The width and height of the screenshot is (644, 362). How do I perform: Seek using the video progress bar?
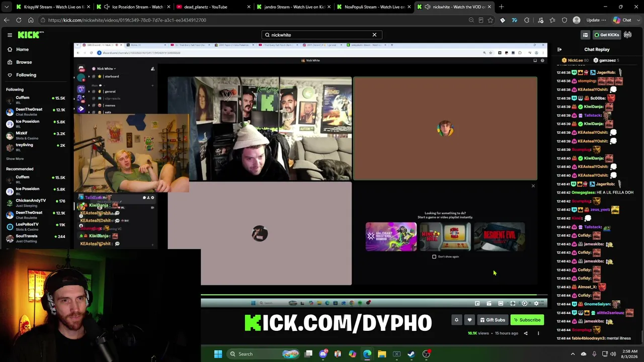(373, 296)
